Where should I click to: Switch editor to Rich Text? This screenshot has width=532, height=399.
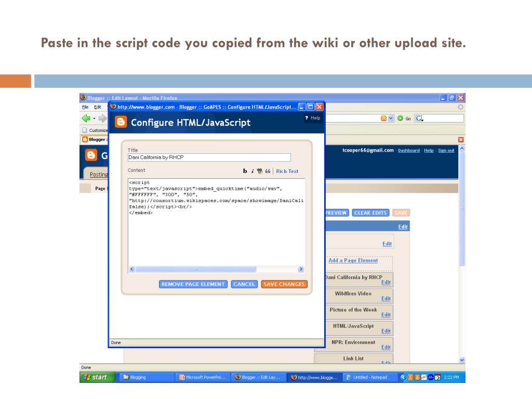[x=287, y=171]
